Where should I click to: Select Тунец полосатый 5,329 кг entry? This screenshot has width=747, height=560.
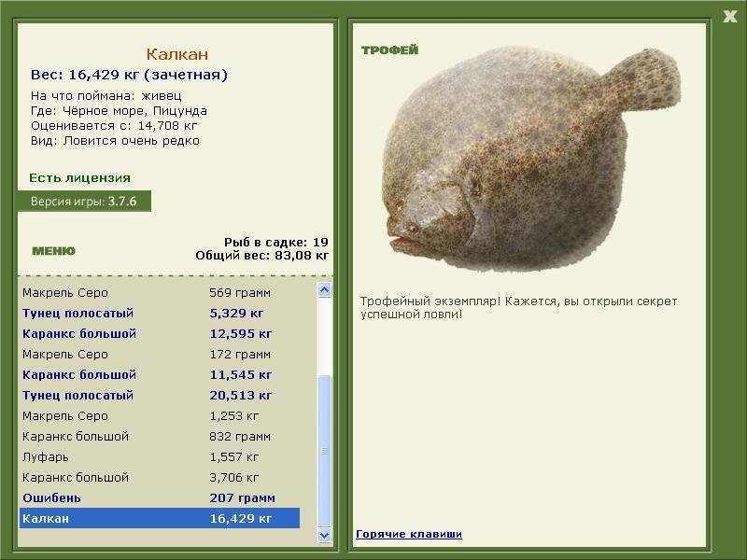(160, 313)
